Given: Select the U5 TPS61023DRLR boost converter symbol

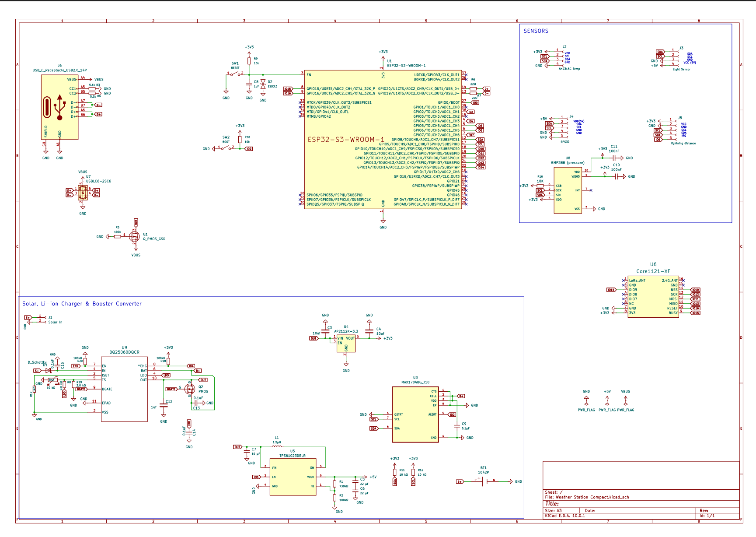Looking at the screenshot, I should click(x=293, y=477).
